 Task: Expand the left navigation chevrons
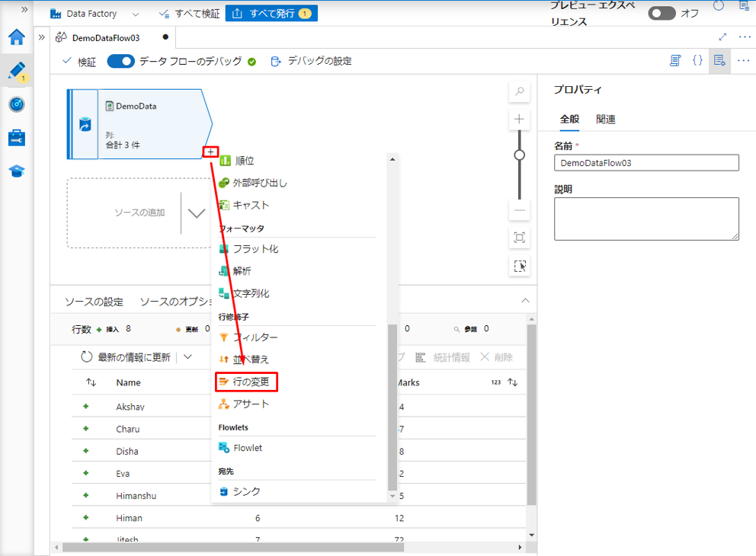pos(24,9)
